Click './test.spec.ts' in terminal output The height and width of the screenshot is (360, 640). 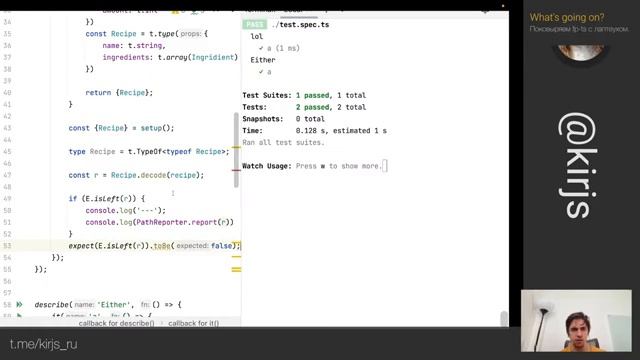(300, 24)
